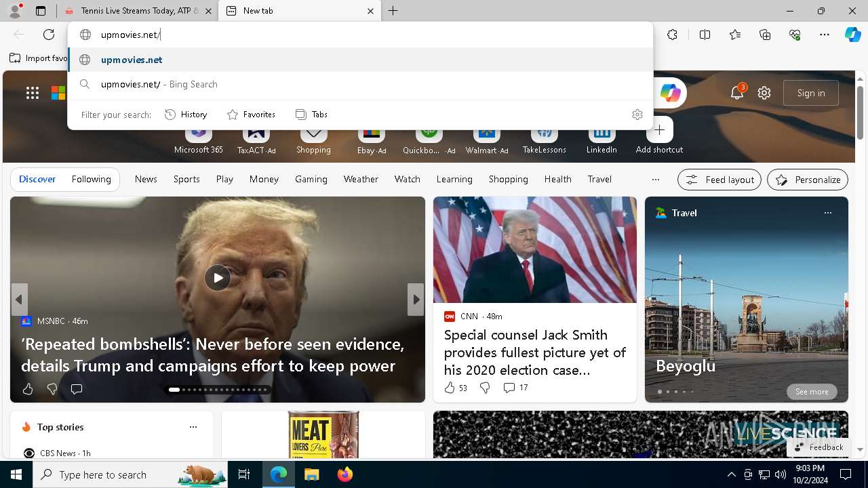Show hidden system tray icons
Screen dimensions: 868x488
click(x=731, y=474)
